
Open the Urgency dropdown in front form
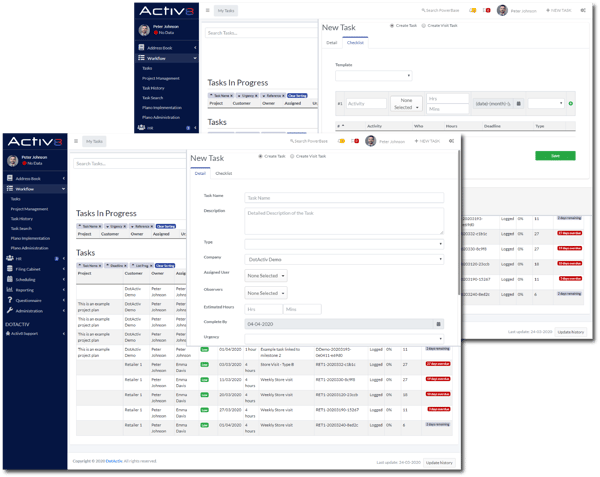(344, 339)
